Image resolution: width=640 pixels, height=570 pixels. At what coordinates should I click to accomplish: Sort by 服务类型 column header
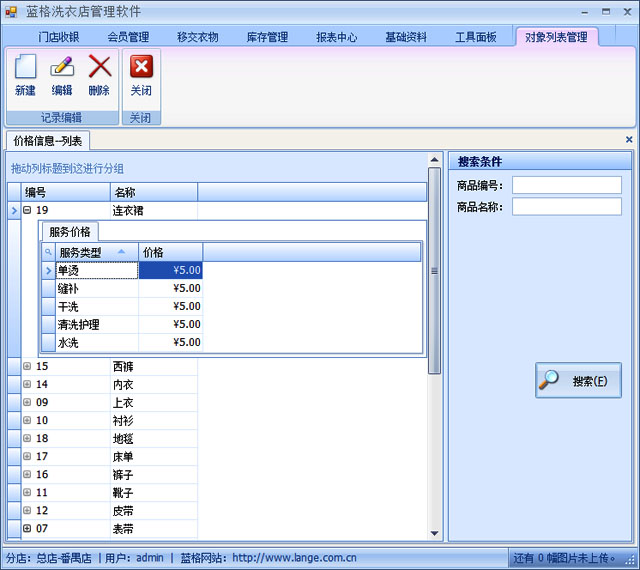tap(97, 252)
